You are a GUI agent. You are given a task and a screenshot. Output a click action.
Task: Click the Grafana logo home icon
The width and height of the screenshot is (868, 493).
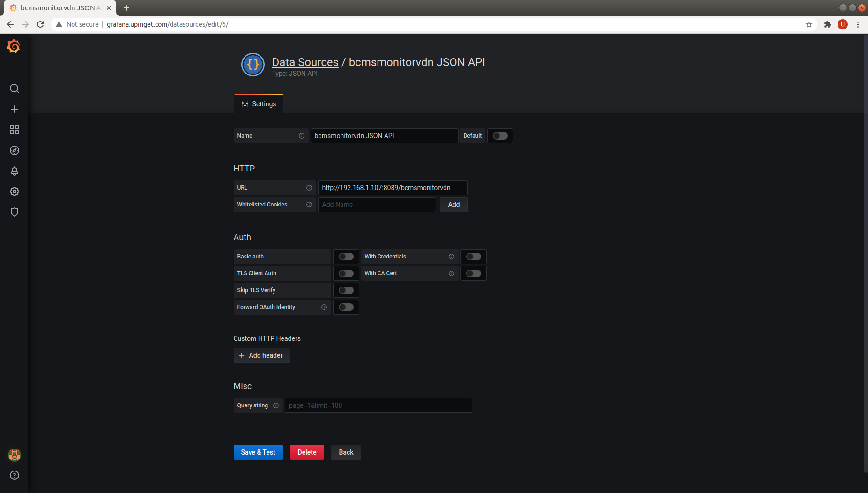14,46
